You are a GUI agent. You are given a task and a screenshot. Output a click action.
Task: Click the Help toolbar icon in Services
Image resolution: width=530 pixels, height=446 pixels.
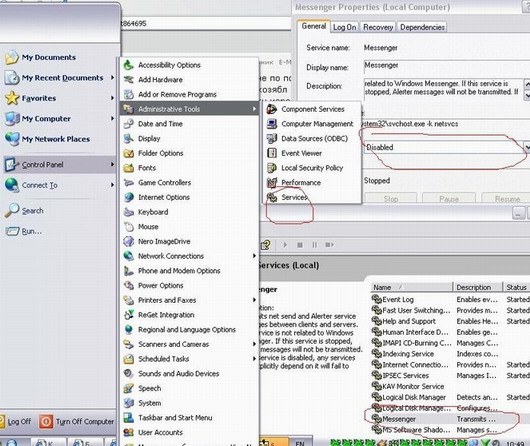point(266,245)
